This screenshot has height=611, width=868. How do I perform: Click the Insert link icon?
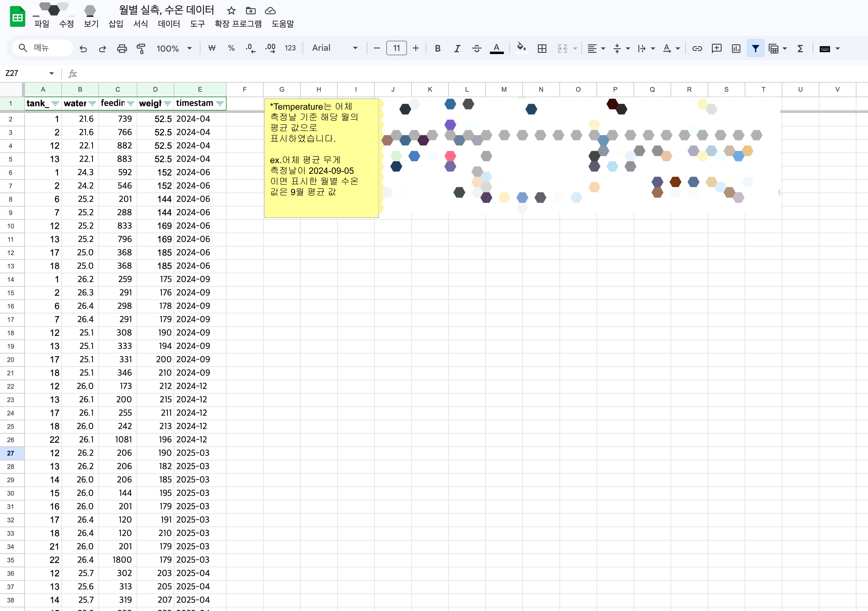point(697,48)
